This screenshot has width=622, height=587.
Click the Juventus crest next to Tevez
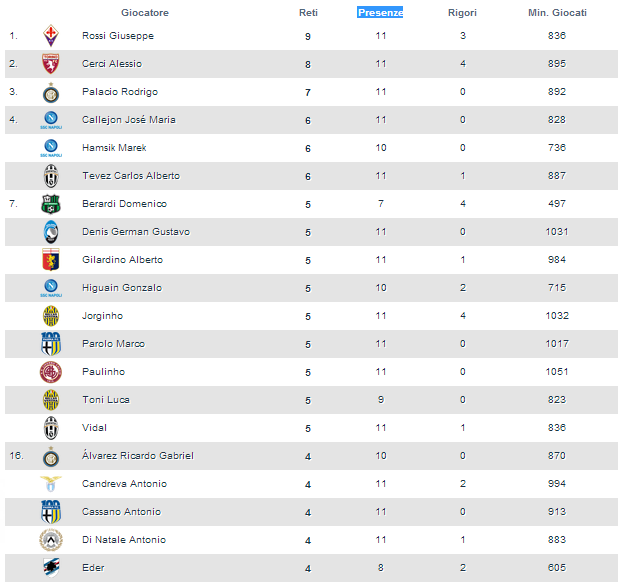click(50, 176)
